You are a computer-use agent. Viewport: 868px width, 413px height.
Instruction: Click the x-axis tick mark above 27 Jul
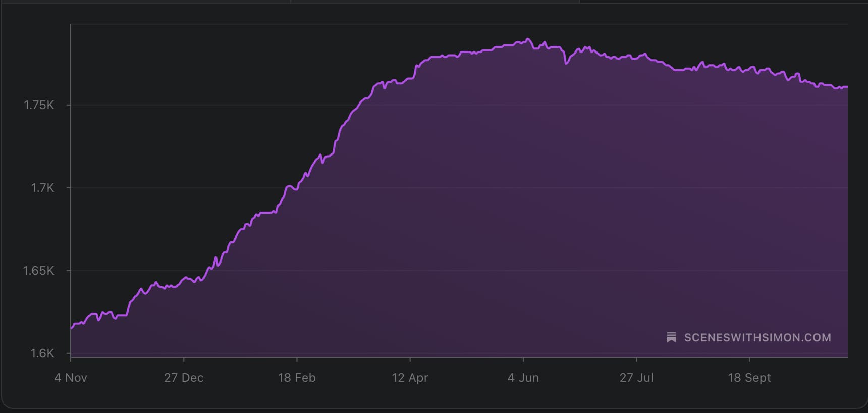(x=636, y=359)
